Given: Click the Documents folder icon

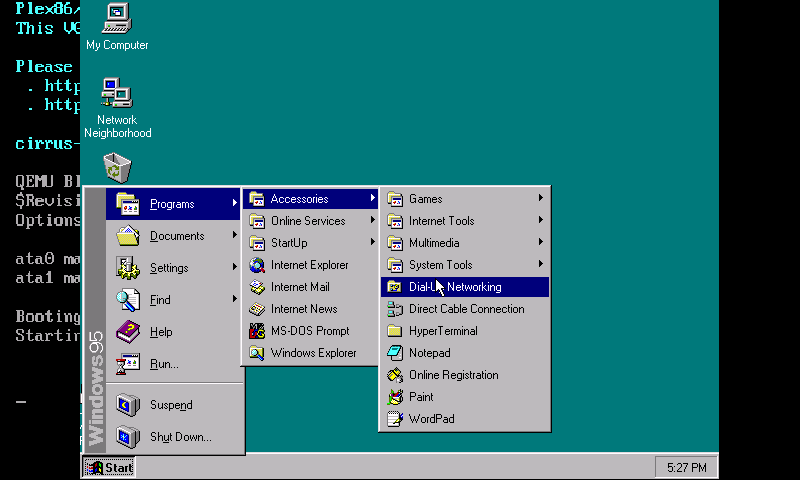Looking at the screenshot, I should click(x=128, y=236).
